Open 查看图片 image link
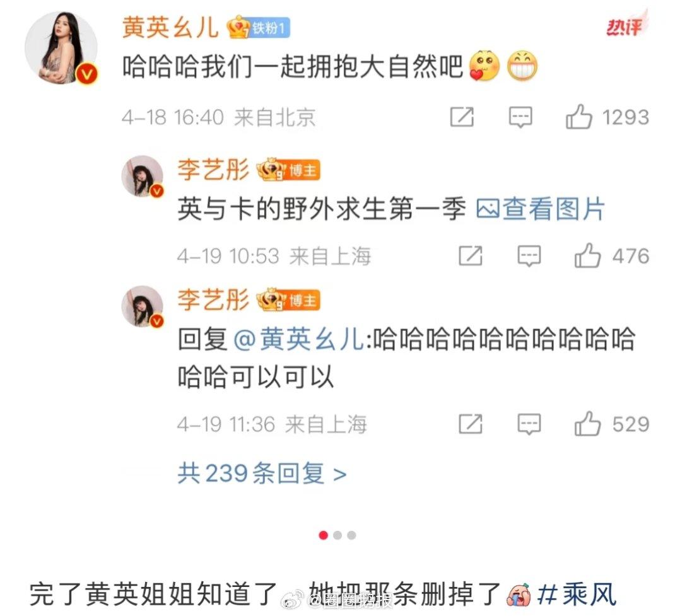The width and height of the screenshot is (675, 616). 540,209
